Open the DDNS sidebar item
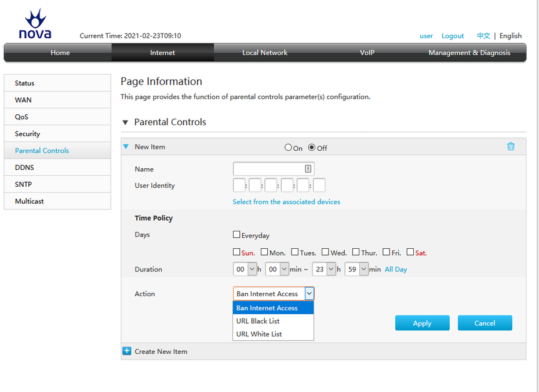Screen dimensions: 539x392 pyautogui.click(x=25, y=168)
